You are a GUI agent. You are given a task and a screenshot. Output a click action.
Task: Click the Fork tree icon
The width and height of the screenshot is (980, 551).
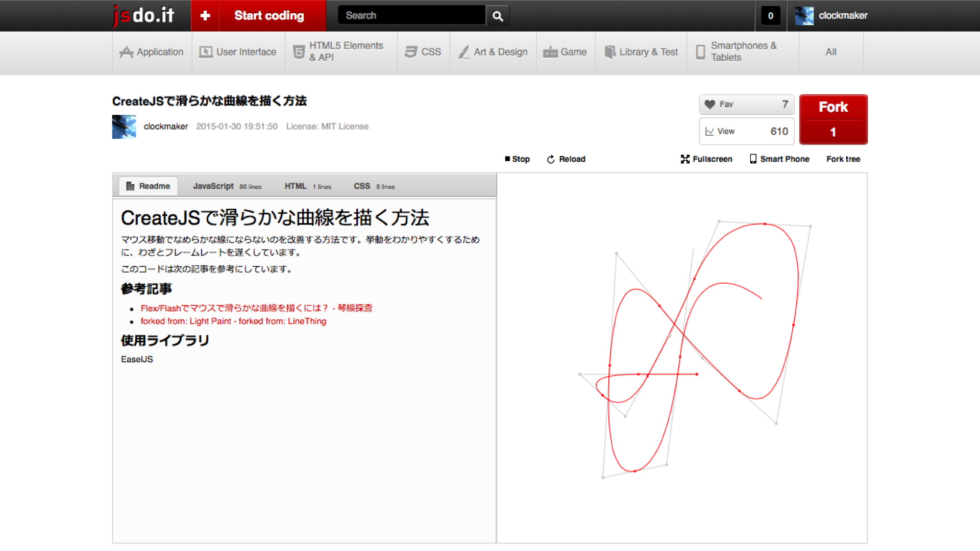[844, 159]
